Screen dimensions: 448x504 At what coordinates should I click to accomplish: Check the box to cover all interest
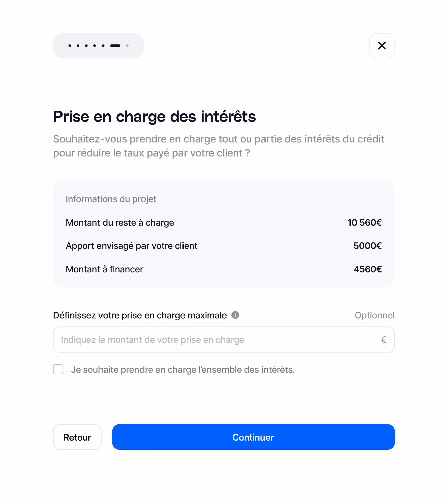pyautogui.click(x=58, y=369)
